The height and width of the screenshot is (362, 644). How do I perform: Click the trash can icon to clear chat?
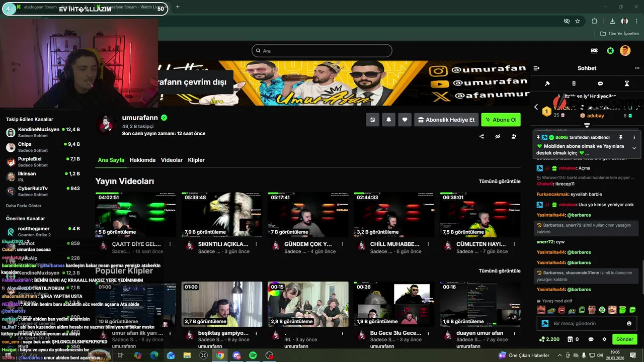(574, 83)
